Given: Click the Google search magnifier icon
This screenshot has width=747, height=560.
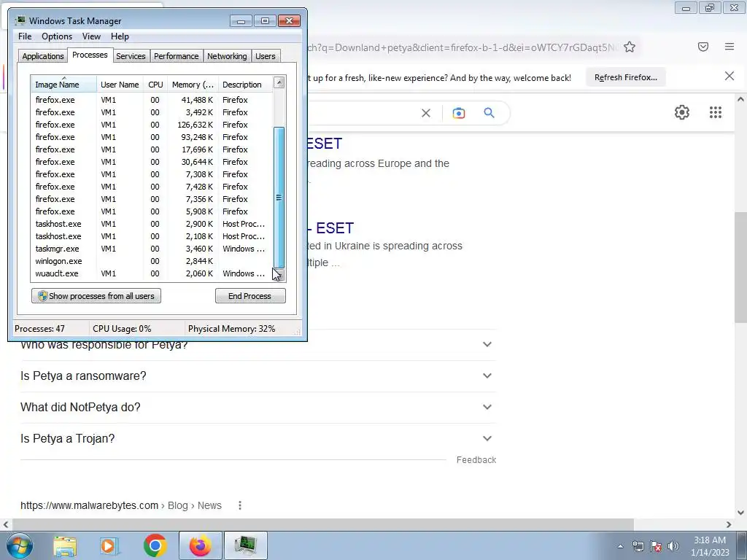Looking at the screenshot, I should (489, 113).
